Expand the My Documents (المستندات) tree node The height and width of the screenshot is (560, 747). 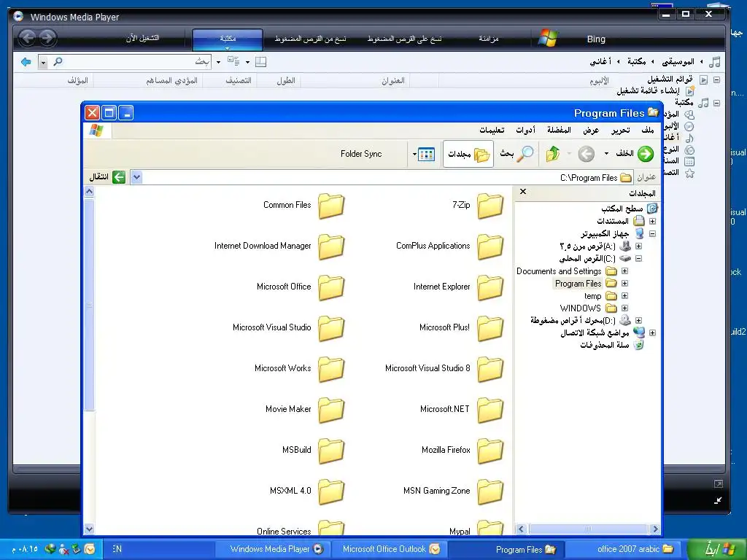point(652,221)
